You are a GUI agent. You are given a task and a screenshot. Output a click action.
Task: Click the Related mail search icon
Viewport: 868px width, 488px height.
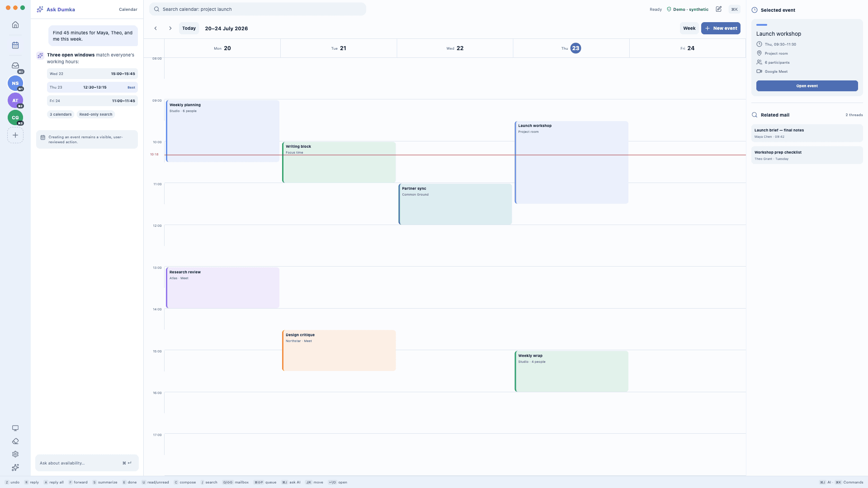(x=755, y=115)
